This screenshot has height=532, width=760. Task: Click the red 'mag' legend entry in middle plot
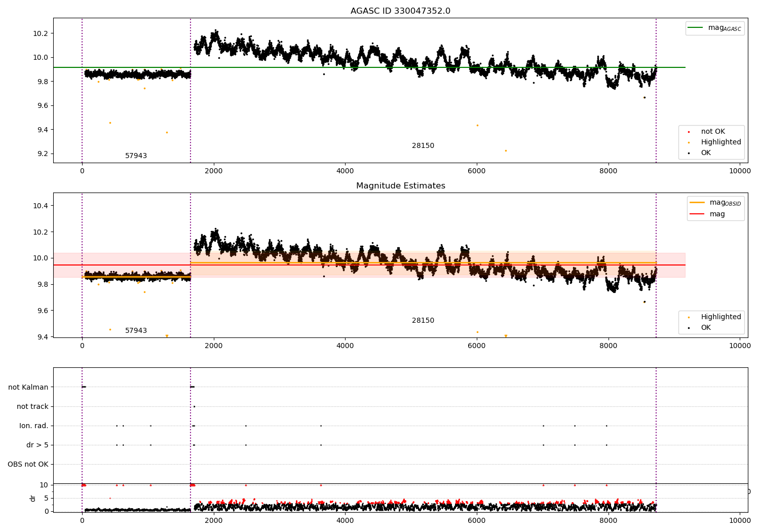pyautogui.click(x=707, y=214)
